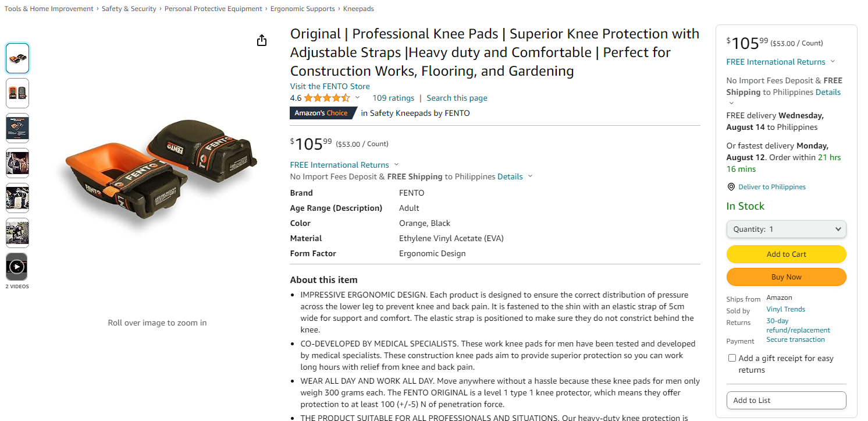868x421 pixels.
Task: Select the first product image thumbnail
Action: coord(17,58)
